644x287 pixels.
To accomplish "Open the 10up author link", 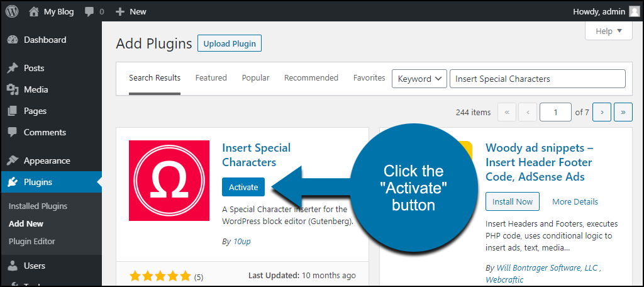I will tap(242, 242).
